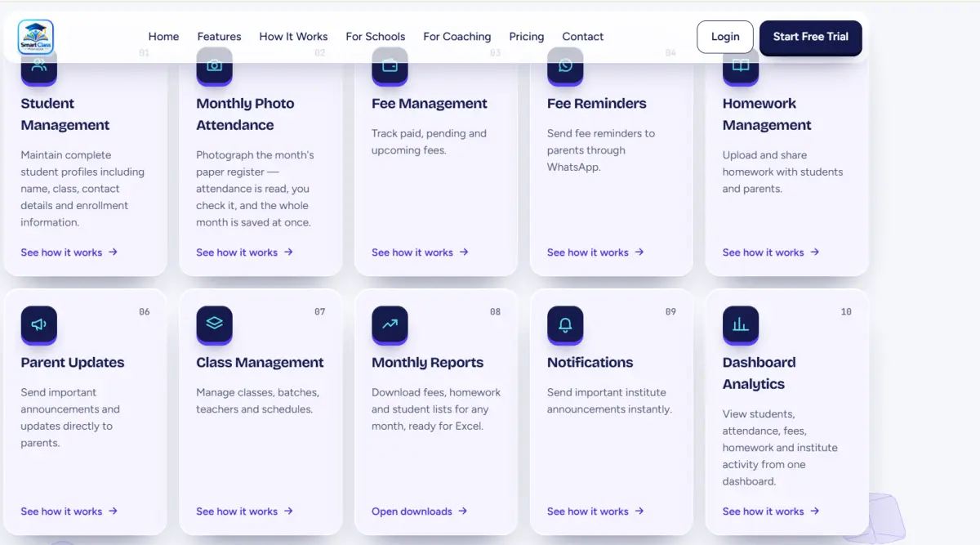
Task: Click the Monthly Photo Attendance camera icon
Action: tap(215, 66)
